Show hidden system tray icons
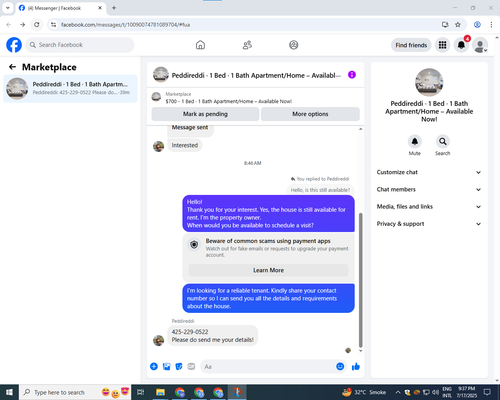This screenshot has width=500, height=400. click(398, 392)
